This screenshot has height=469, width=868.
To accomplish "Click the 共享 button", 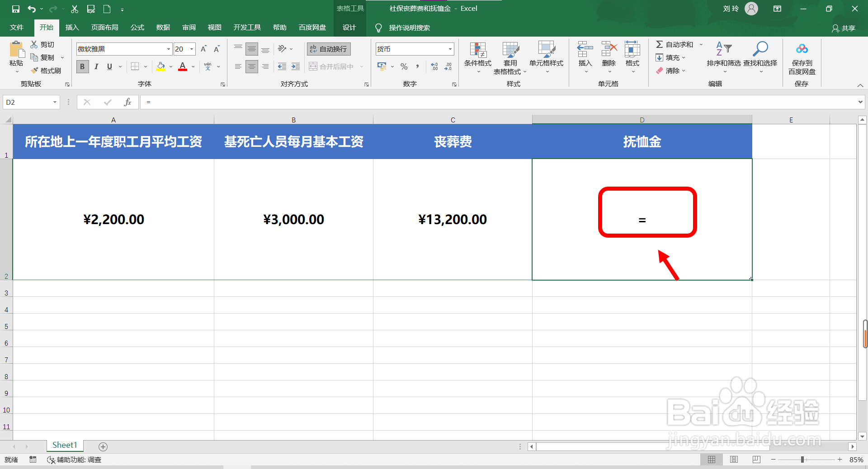I will [x=844, y=28].
